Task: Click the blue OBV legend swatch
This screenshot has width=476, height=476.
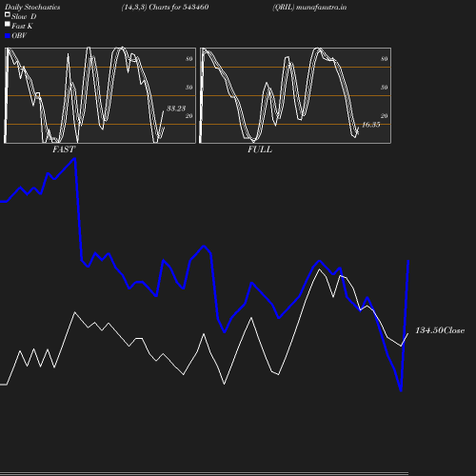Action: click(8, 36)
